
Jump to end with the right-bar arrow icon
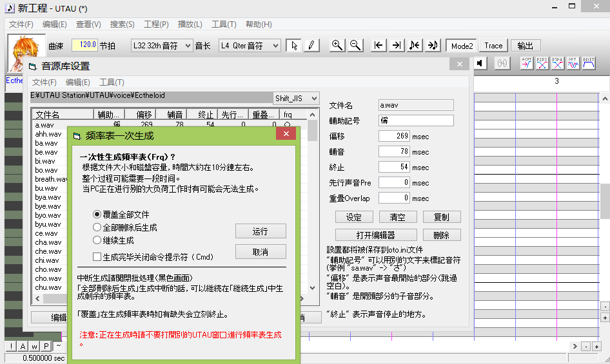397,46
